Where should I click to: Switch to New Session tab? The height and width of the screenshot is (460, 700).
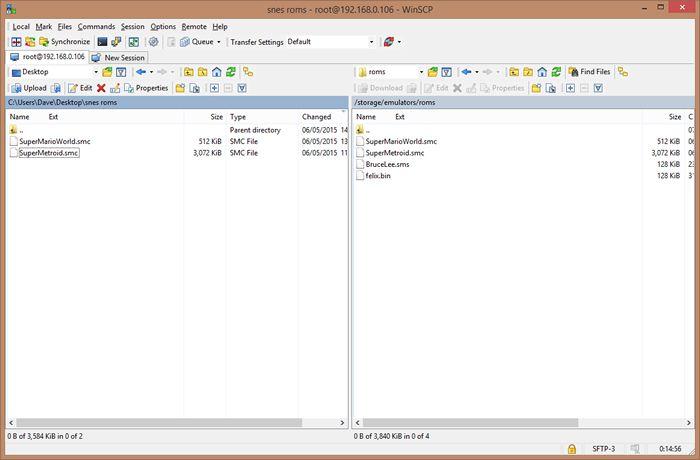[119, 57]
